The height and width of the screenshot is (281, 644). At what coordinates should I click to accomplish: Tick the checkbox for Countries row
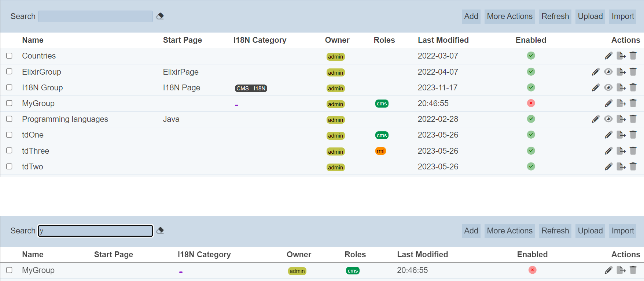pos(10,56)
